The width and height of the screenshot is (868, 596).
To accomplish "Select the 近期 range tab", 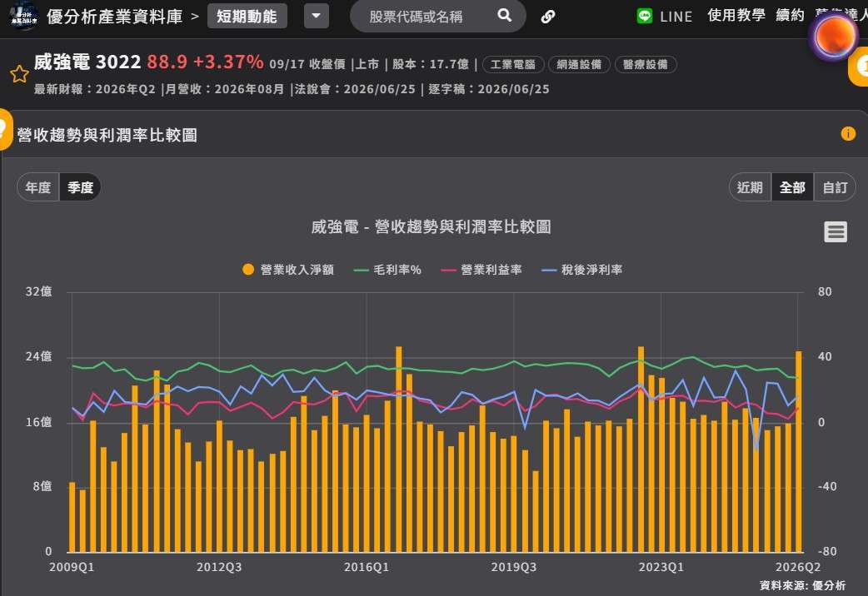I will 750,187.
